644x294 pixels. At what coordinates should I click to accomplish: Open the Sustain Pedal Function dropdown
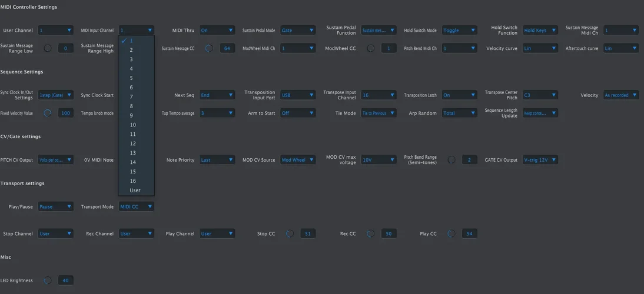pyautogui.click(x=379, y=31)
